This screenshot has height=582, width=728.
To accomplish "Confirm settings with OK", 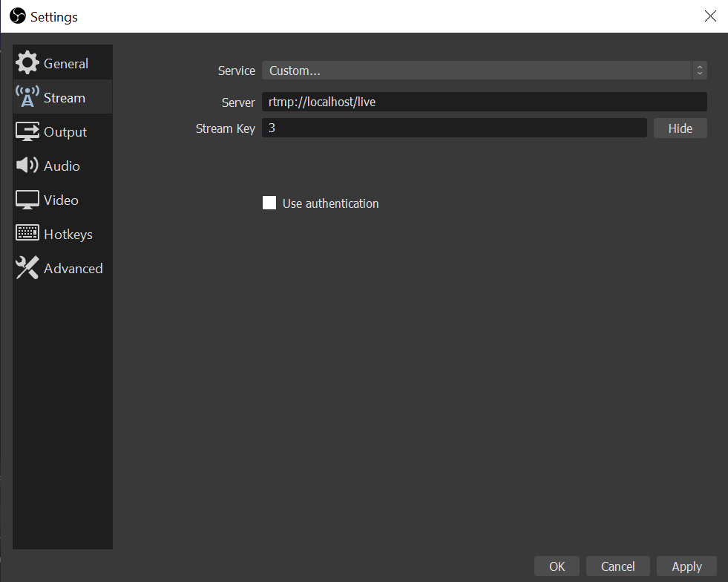I will pyautogui.click(x=557, y=566).
